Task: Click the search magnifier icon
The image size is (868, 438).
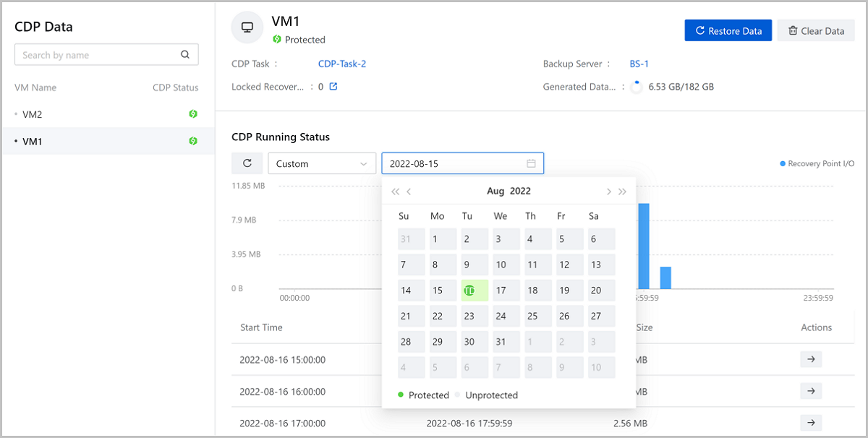Action: pyautogui.click(x=185, y=54)
